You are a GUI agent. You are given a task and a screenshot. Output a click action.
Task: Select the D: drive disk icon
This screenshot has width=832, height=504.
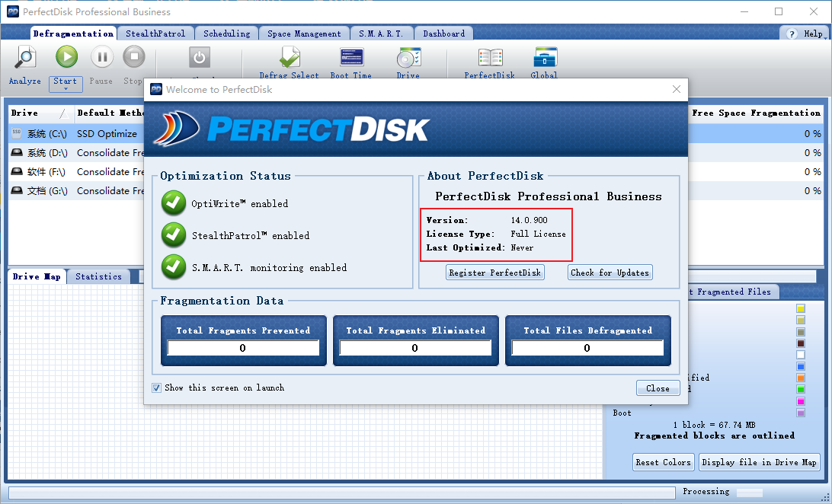click(x=17, y=152)
